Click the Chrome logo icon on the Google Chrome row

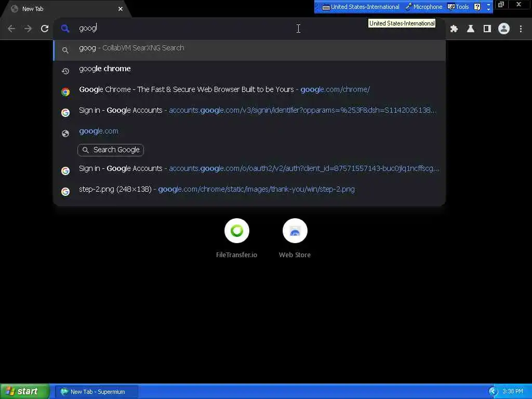65,92
